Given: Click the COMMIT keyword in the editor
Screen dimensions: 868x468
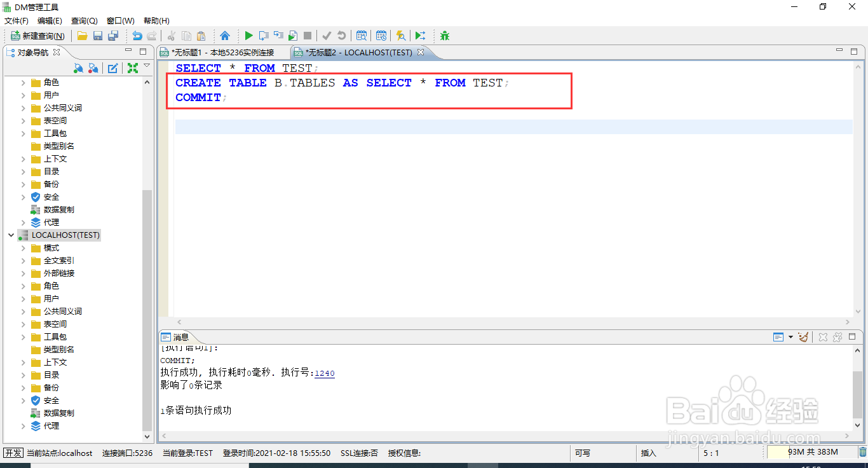Looking at the screenshot, I should pyautogui.click(x=198, y=97).
